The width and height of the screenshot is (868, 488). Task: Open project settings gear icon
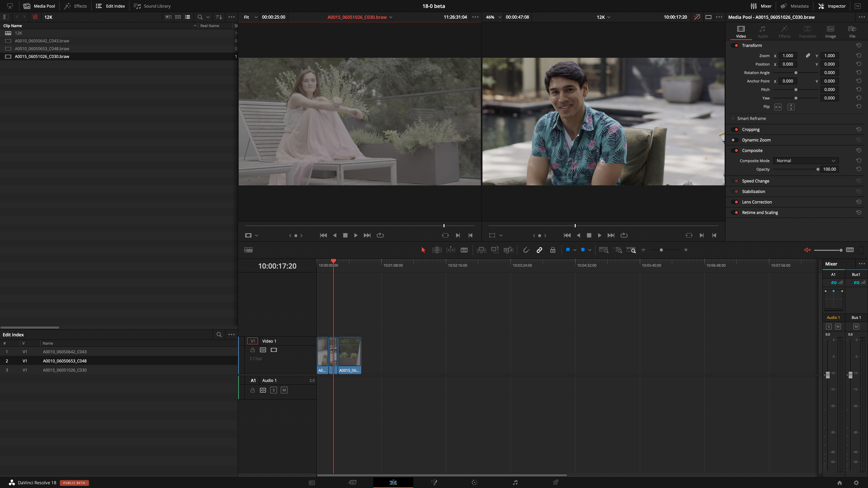(856, 483)
